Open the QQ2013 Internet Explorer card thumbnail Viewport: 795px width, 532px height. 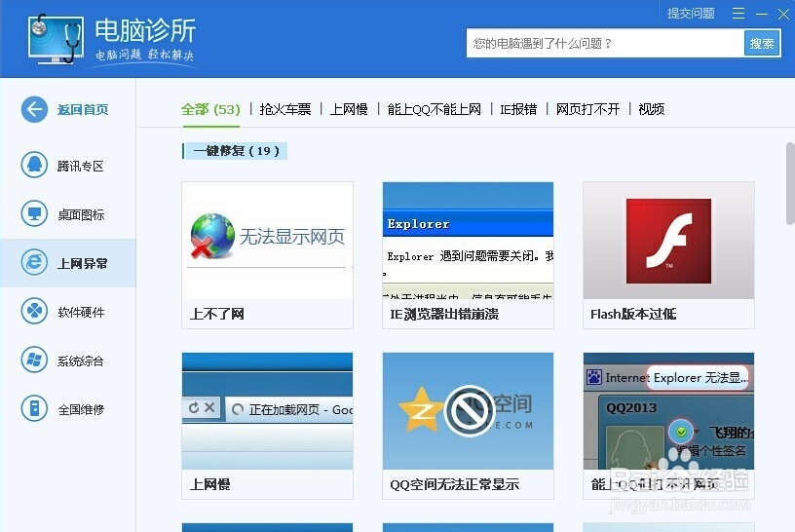[668, 411]
